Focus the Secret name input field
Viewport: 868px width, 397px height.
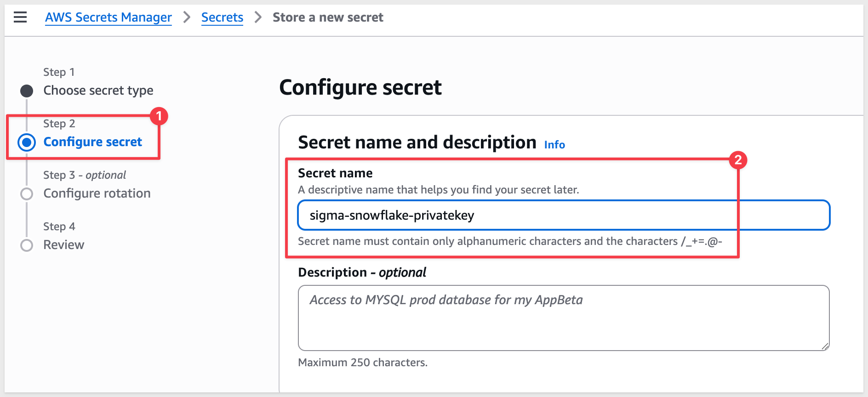point(564,215)
